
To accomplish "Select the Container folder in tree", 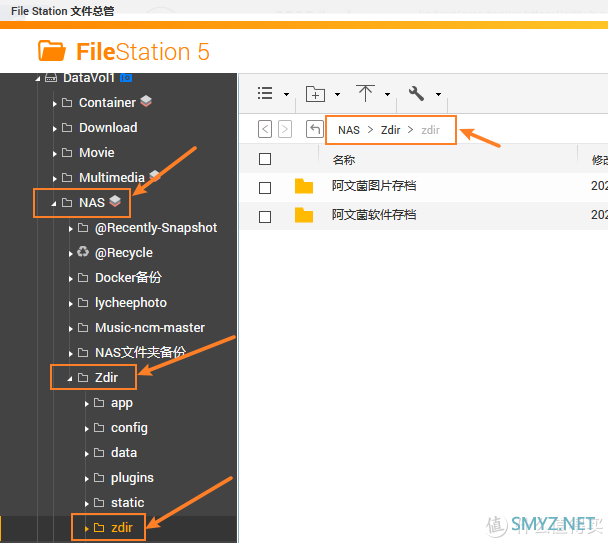I will click(x=107, y=103).
